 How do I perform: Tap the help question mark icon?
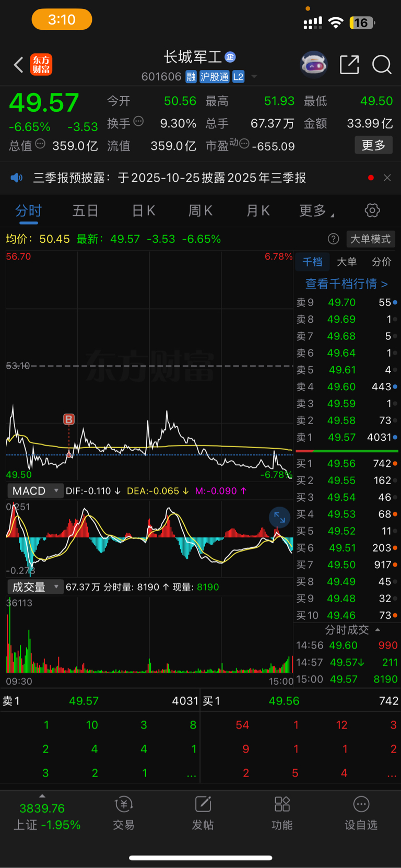click(333, 239)
